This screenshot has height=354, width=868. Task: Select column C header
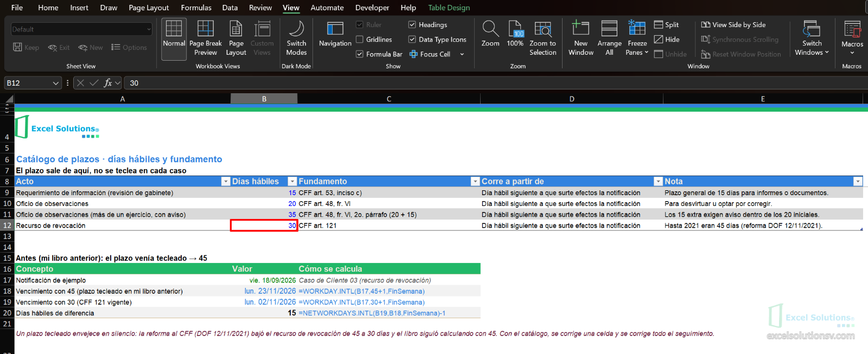pos(389,99)
